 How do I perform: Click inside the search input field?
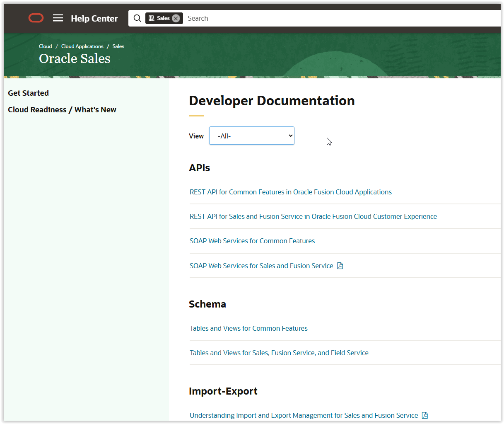248,18
